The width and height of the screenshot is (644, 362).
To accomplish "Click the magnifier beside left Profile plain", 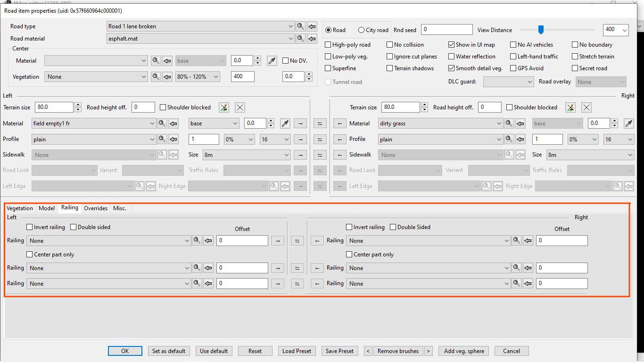I will click(162, 139).
